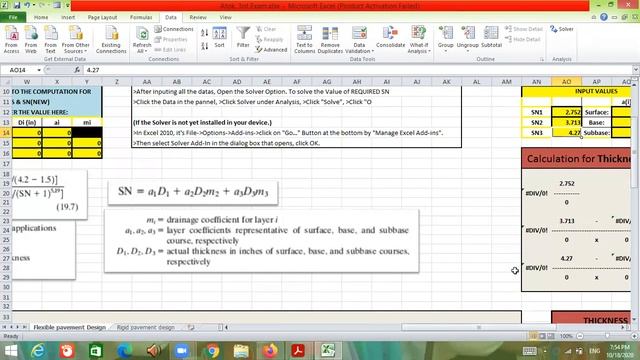Screen dimensions: 640x360
Task: Select cell SN3 value 4.27
Action: pyautogui.click(x=566, y=132)
